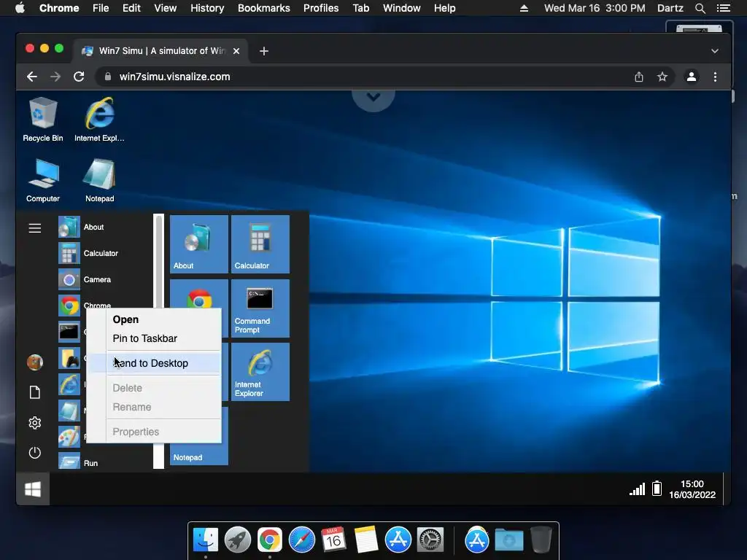Click the start menu app list scrollbar
The height and width of the screenshot is (560, 747).
pyautogui.click(x=158, y=341)
